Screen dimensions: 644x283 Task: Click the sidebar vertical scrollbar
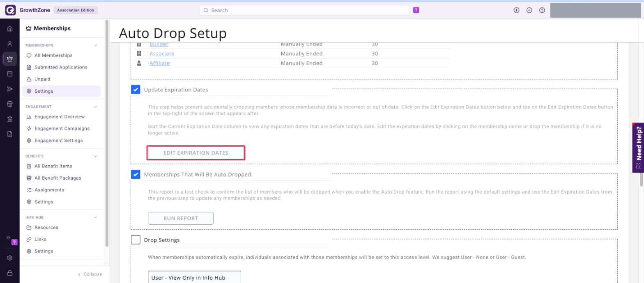pos(107,133)
